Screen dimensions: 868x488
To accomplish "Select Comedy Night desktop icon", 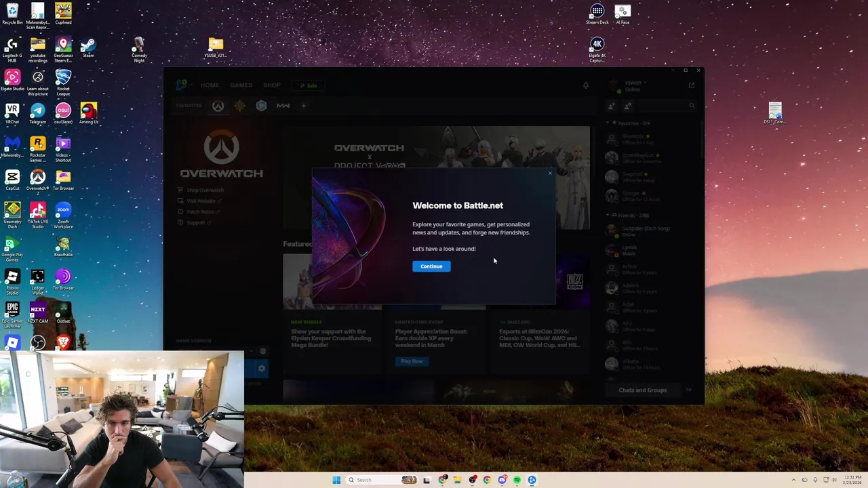I will pos(139,50).
